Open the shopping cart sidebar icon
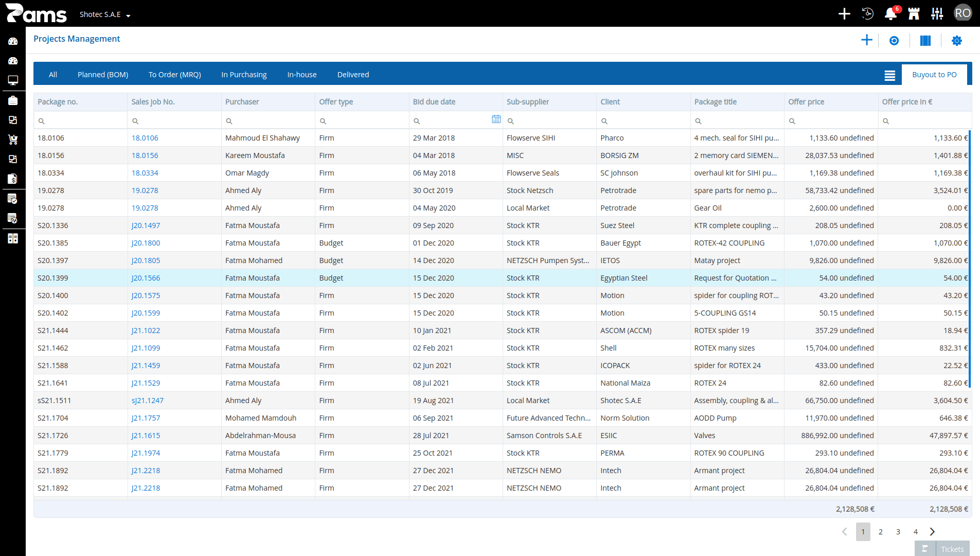Image resolution: width=980 pixels, height=556 pixels. coord(13,140)
